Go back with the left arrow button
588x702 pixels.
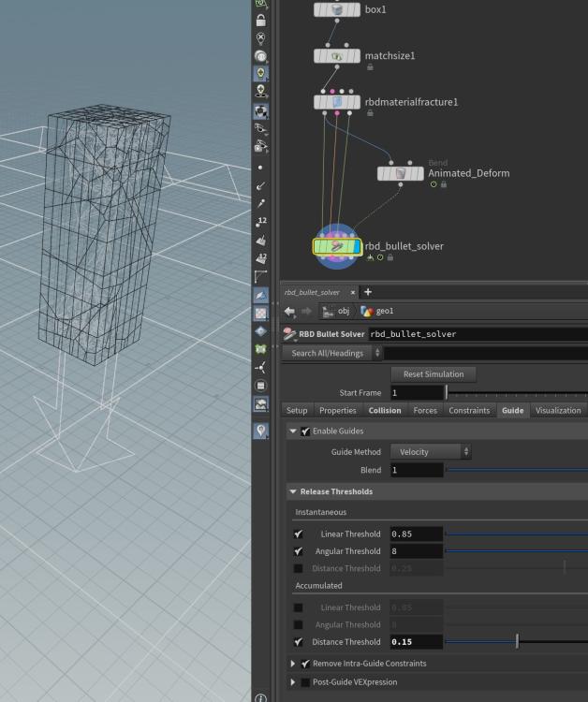tap(289, 311)
